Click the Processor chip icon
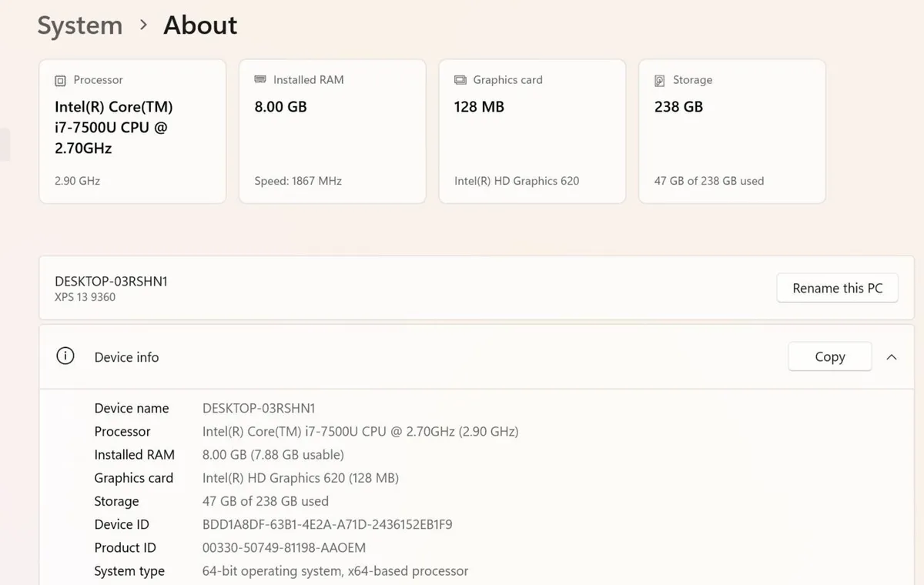The width and height of the screenshot is (924, 585). [x=60, y=80]
